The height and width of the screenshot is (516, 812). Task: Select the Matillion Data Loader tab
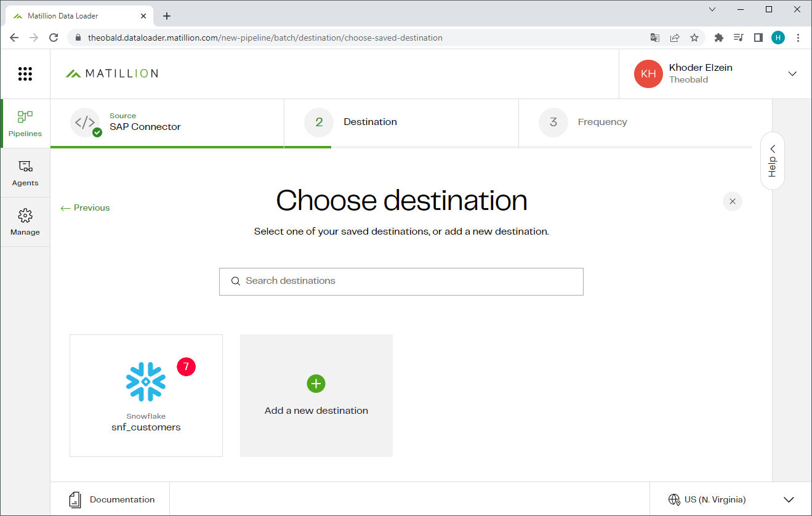[x=80, y=16]
